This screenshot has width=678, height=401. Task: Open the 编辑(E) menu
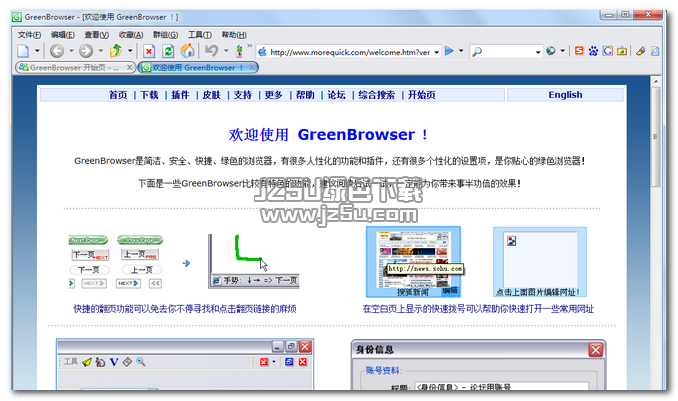coord(63,35)
